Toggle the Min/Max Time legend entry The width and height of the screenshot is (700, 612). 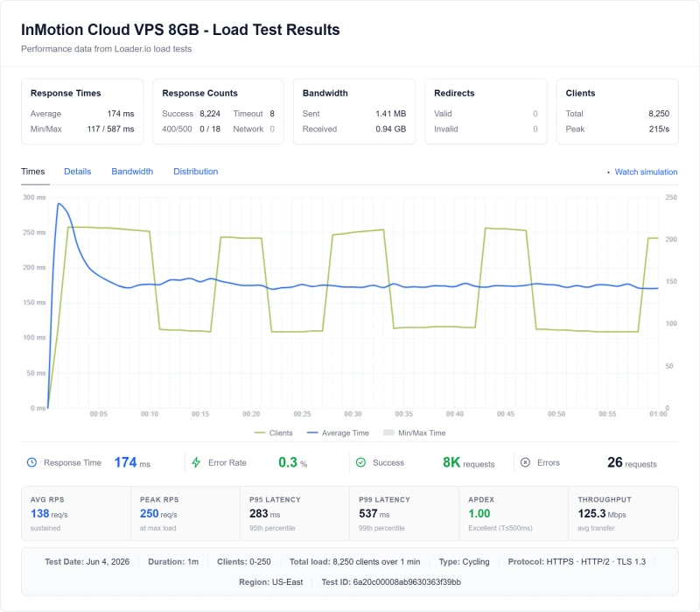click(x=415, y=433)
